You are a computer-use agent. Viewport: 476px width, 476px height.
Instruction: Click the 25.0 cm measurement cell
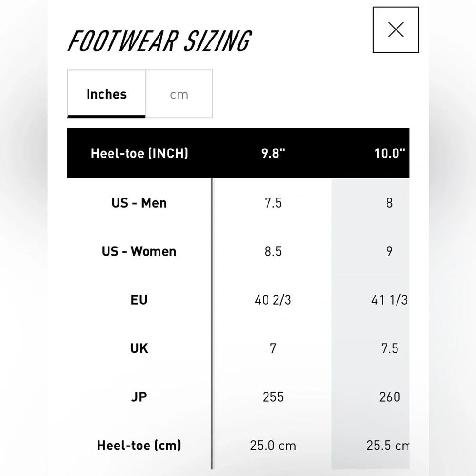273,446
